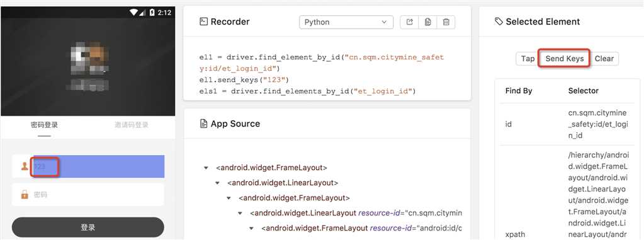Click the Selector column header
644x240 pixels.
pyautogui.click(x=583, y=91)
